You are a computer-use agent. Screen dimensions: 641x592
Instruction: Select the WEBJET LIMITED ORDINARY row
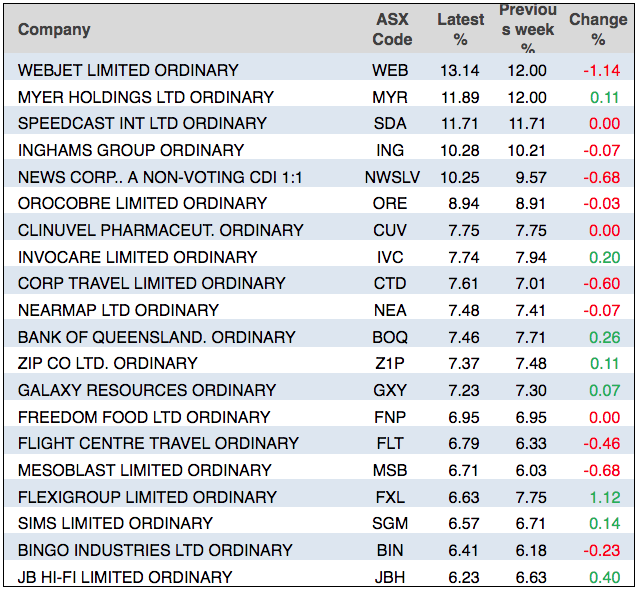[128, 70]
